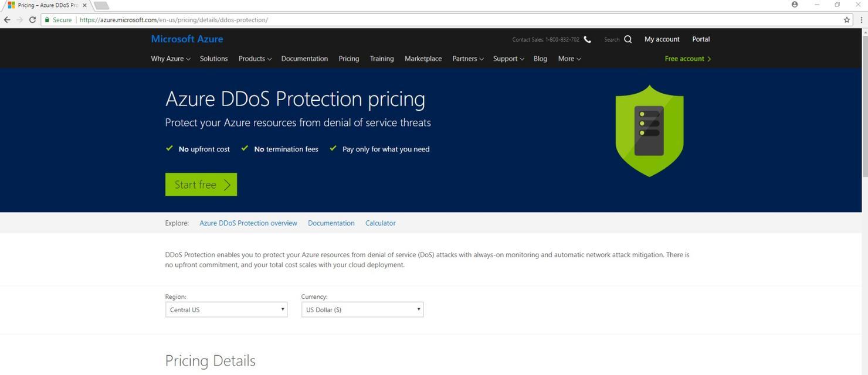Viewport: 868px width, 375px height.
Task: Open the Azure DDoS Protection overview link
Action: pyautogui.click(x=248, y=223)
